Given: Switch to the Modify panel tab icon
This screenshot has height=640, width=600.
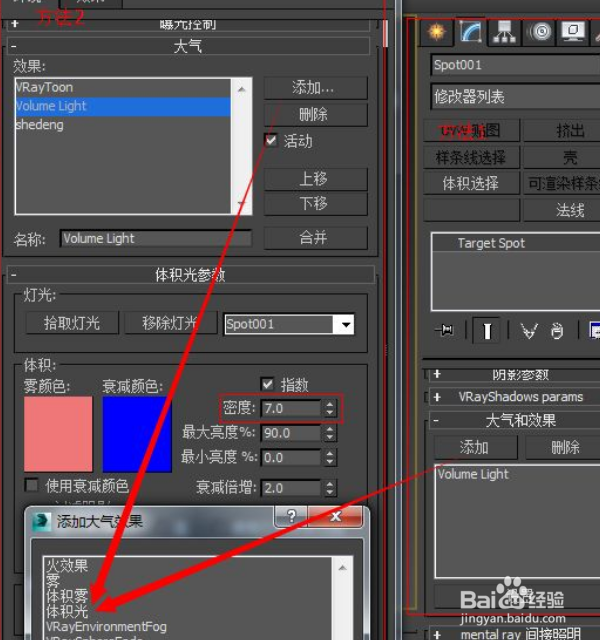Looking at the screenshot, I should pos(471,31).
